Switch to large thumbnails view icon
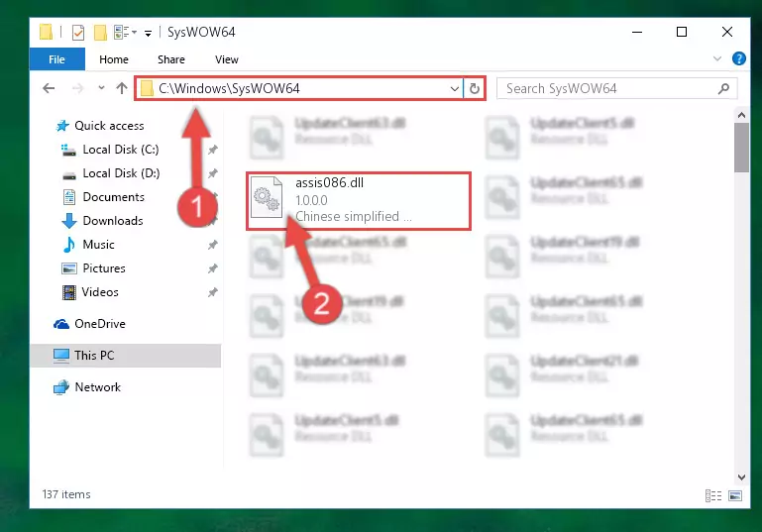 [x=735, y=495]
